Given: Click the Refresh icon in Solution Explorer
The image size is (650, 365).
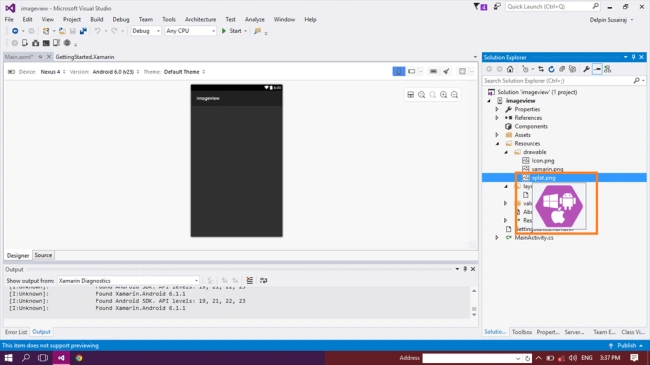Looking at the screenshot, I should point(551,69).
